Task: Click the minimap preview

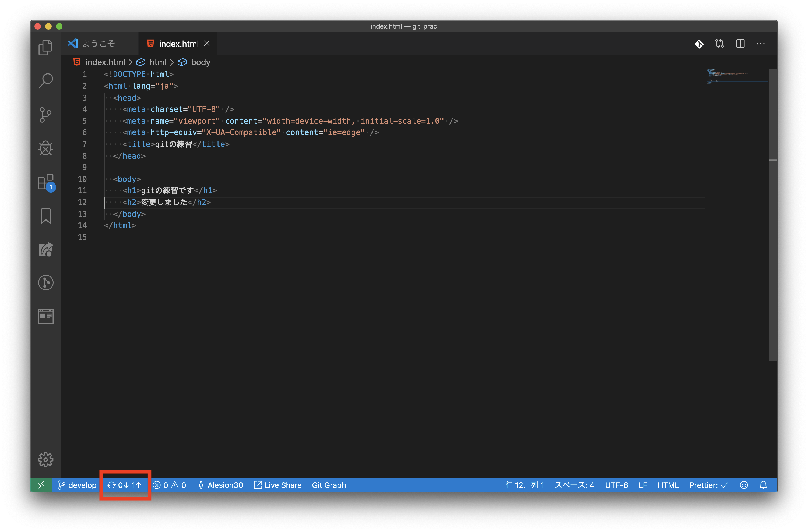Action: (x=736, y=76)
